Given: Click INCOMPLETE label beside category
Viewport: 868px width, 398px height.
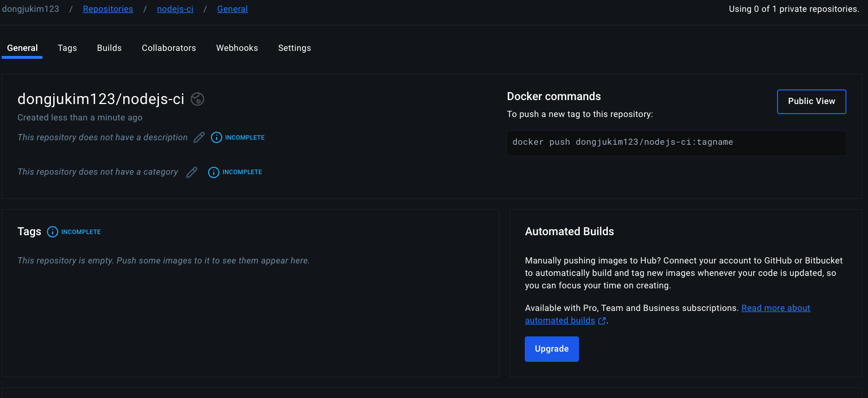Looking at the screenshot, I should (x=242, y=172).
